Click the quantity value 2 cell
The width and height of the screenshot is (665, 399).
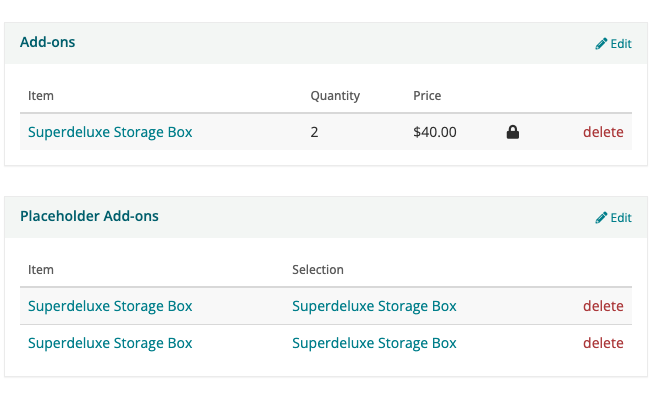tap(314, 132)
